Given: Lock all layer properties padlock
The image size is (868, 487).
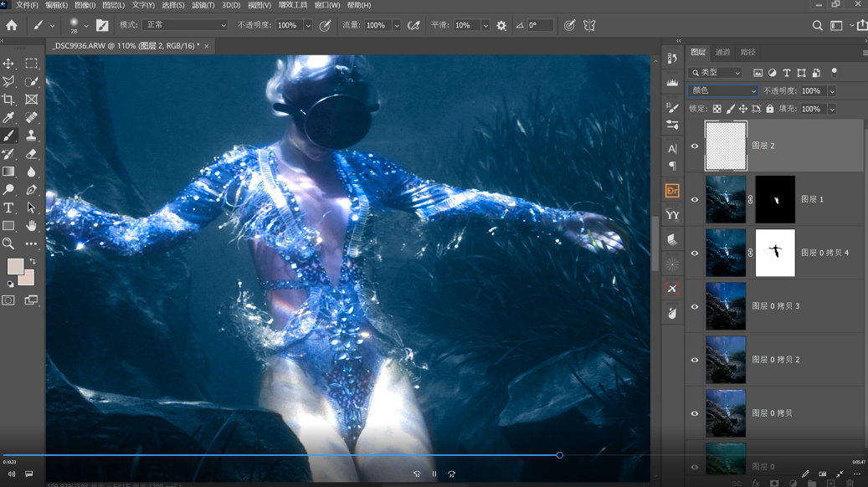Looking at the screenshot, I should (x=770, y=109).
